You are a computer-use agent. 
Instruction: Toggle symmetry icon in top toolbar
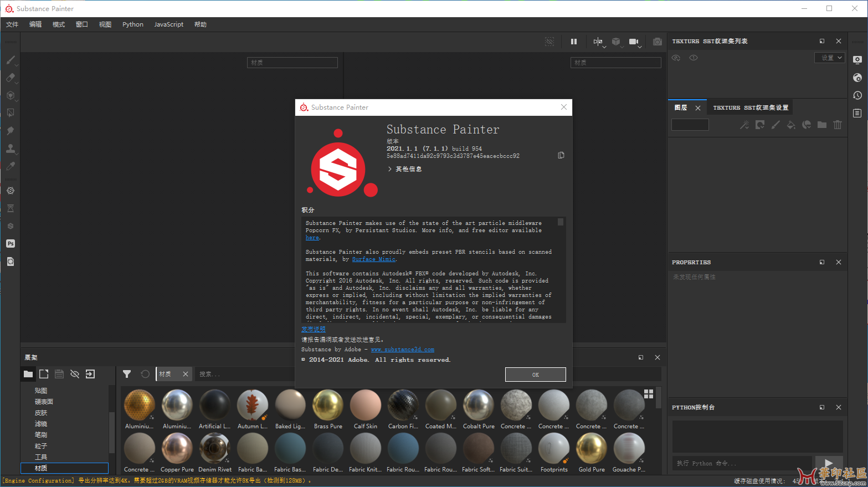point(598,42)
